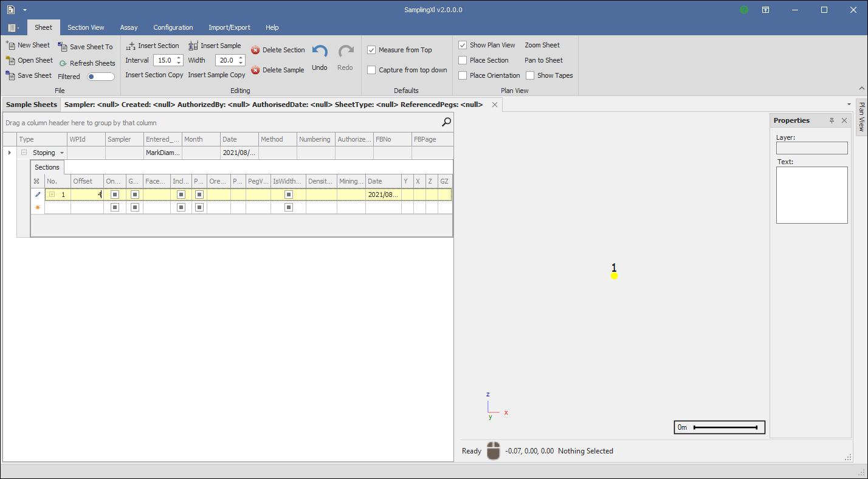Click the Delete Section red icon
Viewport: 868px width, 479px height.
point(255,50)
